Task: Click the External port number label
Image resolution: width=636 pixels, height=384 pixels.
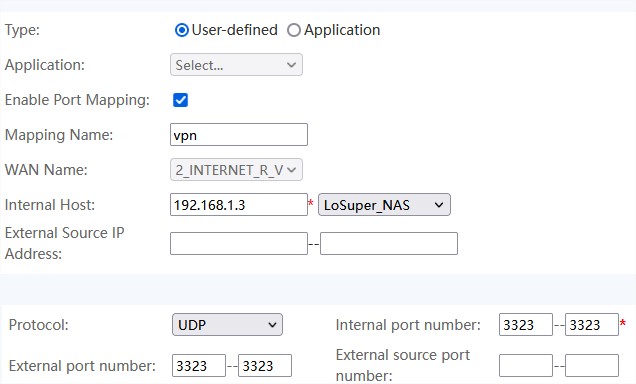Action: (82, 366)
